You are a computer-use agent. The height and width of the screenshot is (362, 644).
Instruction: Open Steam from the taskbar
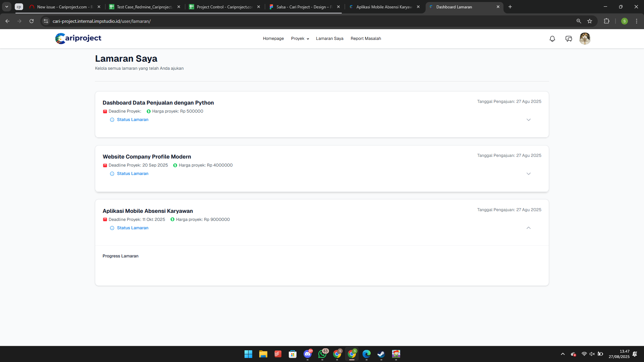(381, 354)
